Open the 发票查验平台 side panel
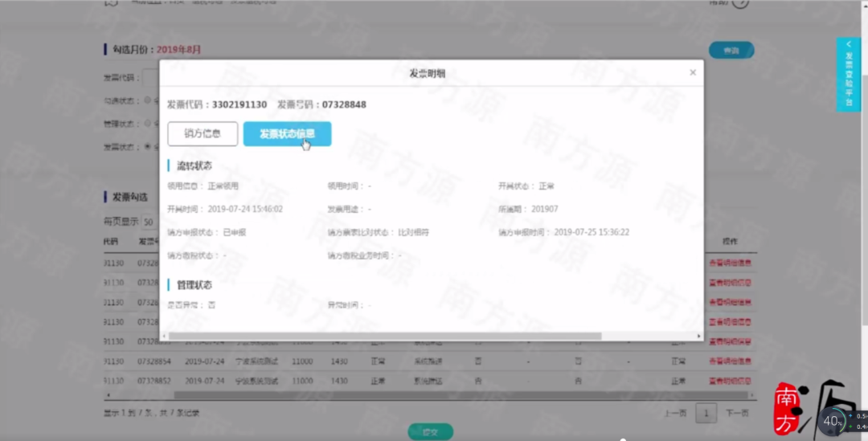This screenshot has height=441, width=868. pyautogui.click(x=848, y=75)
